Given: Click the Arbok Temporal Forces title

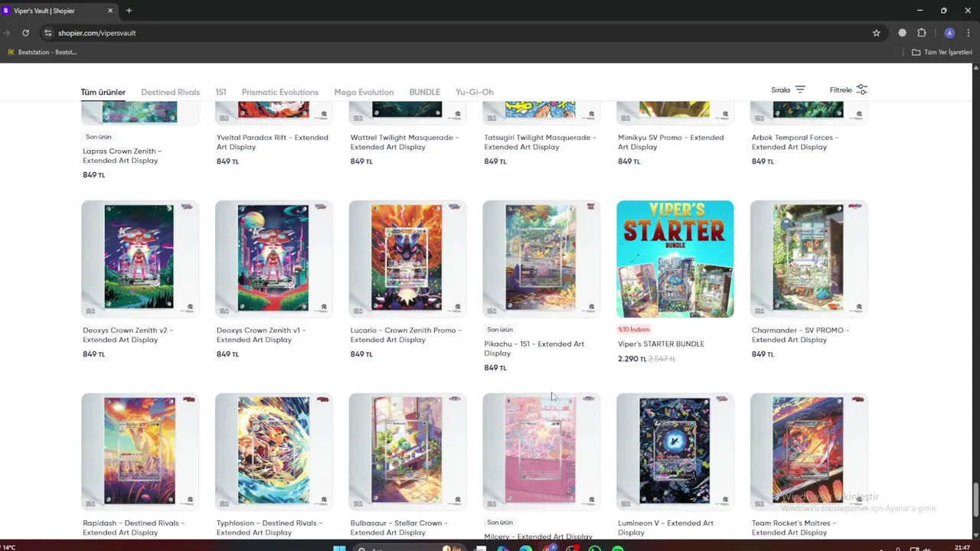Looking at the screenshot, I should (x=795, y=142).
